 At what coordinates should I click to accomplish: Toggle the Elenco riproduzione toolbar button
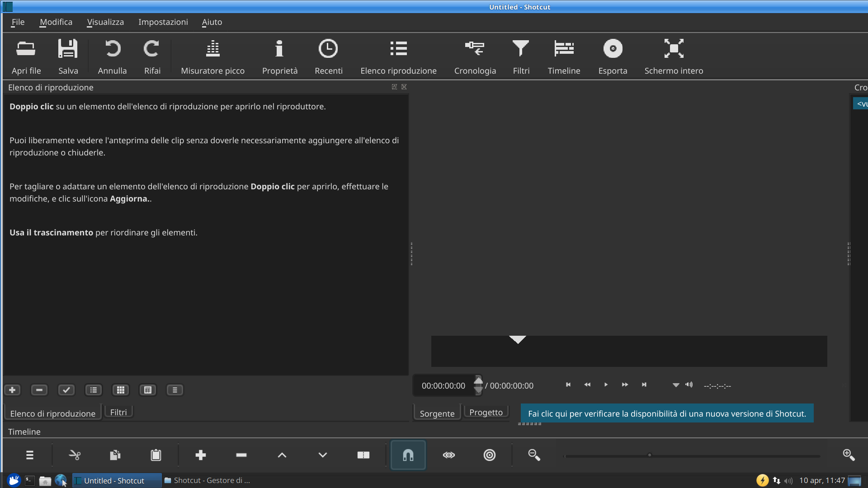click(398, 57)
